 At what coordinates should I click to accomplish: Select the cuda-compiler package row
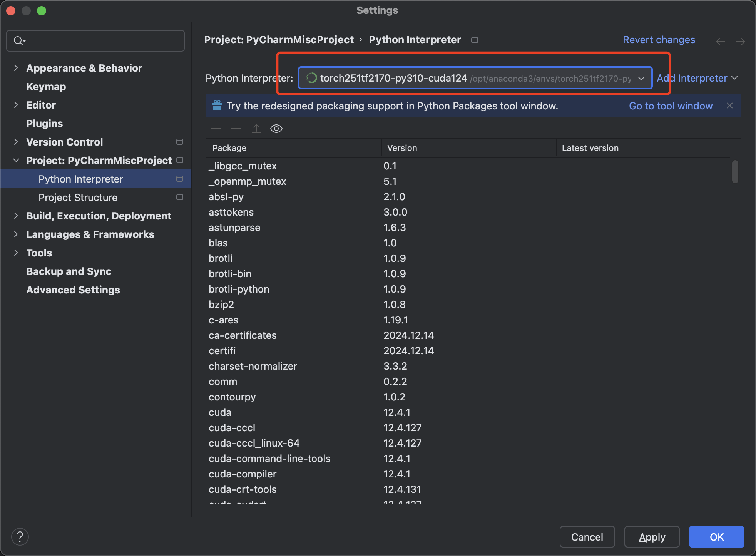468,474
